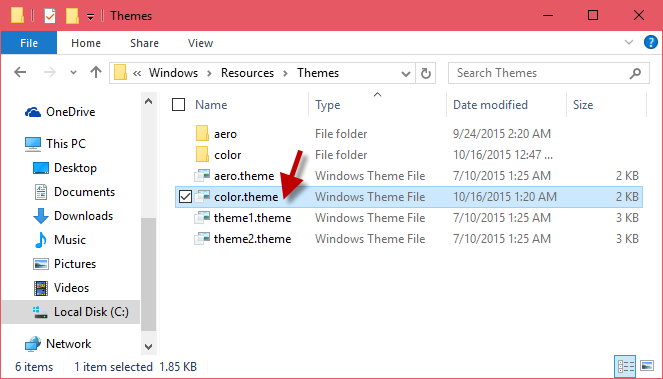
Task: Click the date 10/16/2015 1:20 AM
Action: pos(505,197)
